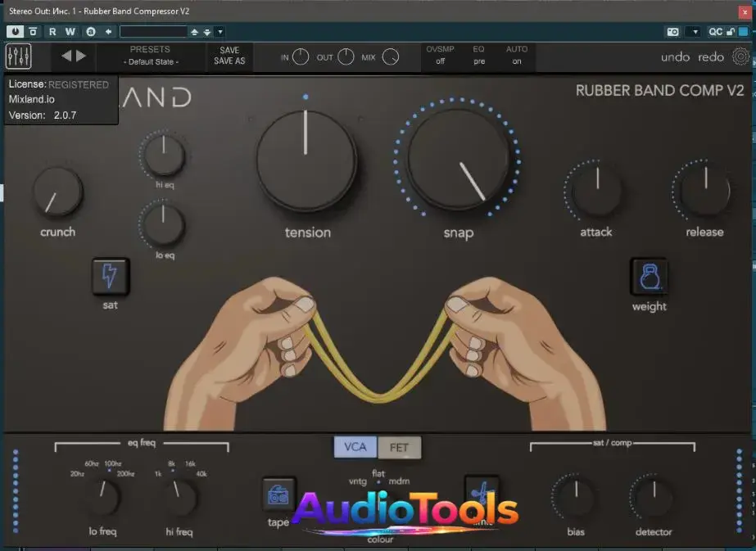
Task: Toggle the plugin power bypass button
Action: pyautogui.click(x=15, y=31)
